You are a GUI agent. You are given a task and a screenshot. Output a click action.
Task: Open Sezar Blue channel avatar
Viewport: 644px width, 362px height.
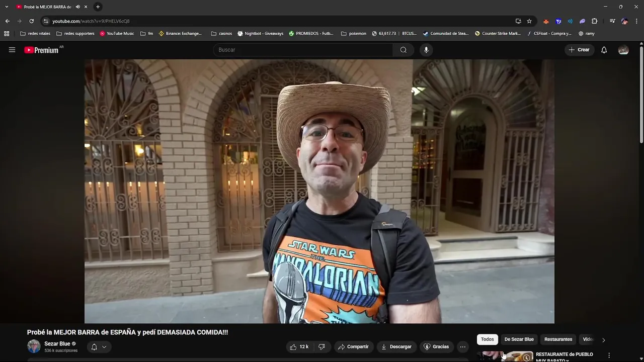pyautogui.click(x=34, y=346)
